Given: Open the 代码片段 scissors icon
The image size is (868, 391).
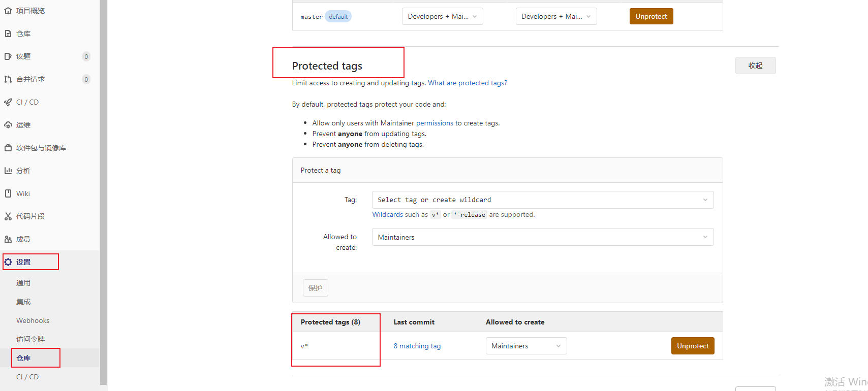Looking at the screenshot, I should (x=8, y=216).
